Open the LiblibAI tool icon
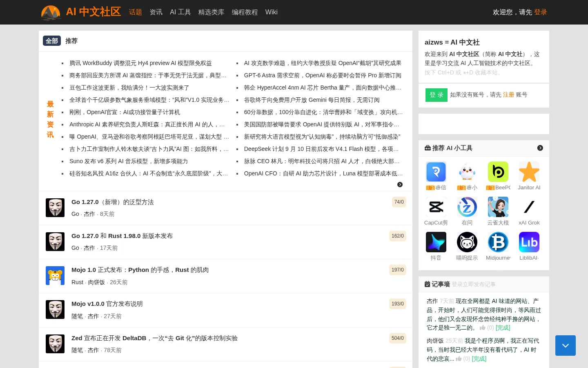 [529, 242]
